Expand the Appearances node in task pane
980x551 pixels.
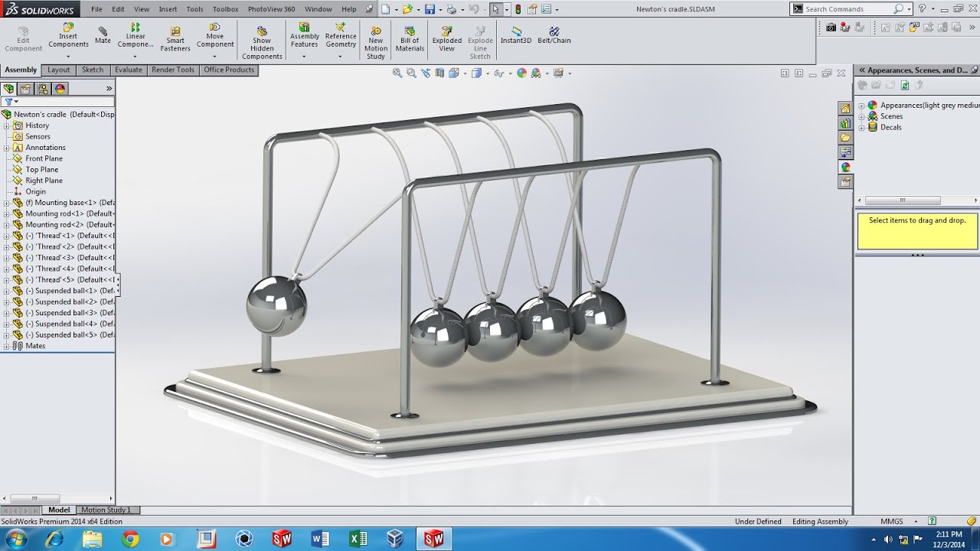pos(861,106)
